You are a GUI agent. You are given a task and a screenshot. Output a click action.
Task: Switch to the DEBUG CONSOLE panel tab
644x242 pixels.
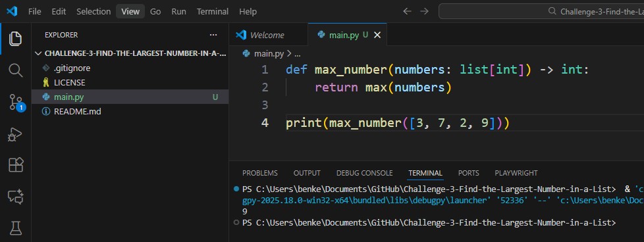[x=365, y=173]
